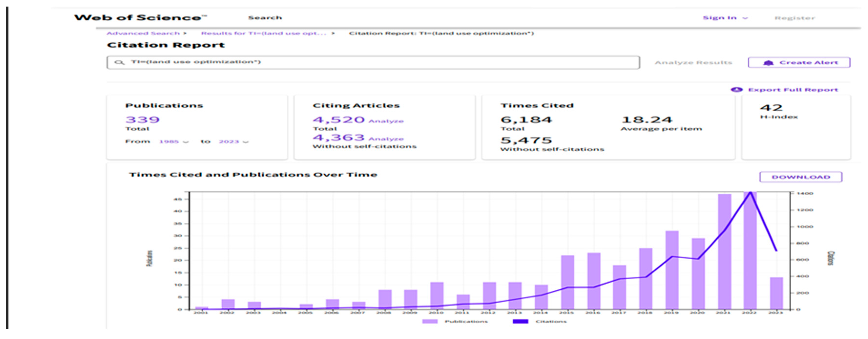Click the Web of Science logo
The height and width of the screenshot is (339, 868).
tap(140, 18)
